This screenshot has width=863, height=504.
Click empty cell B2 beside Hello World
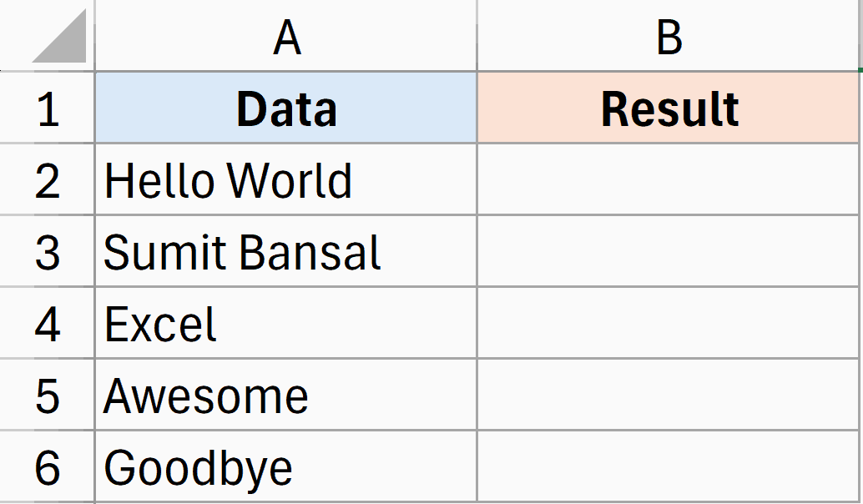pos(668,179)
